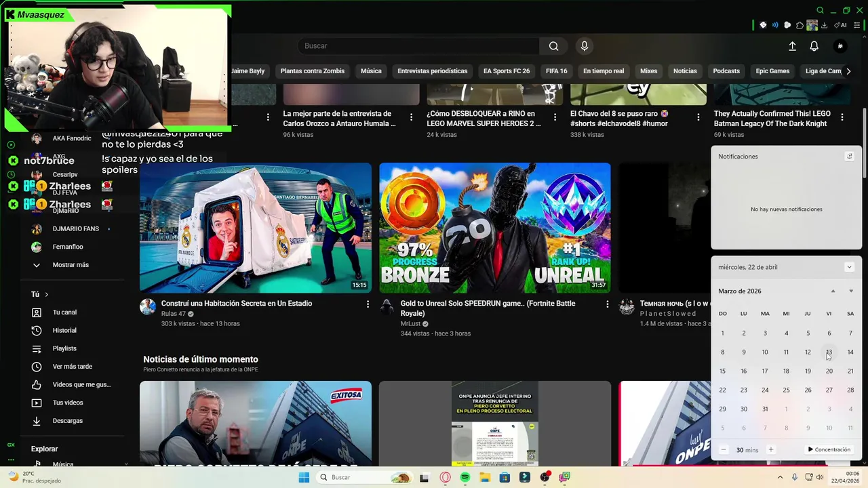Open DJMARIIO FANS subscription channel
868x488 pixels.
pos(76,229)
